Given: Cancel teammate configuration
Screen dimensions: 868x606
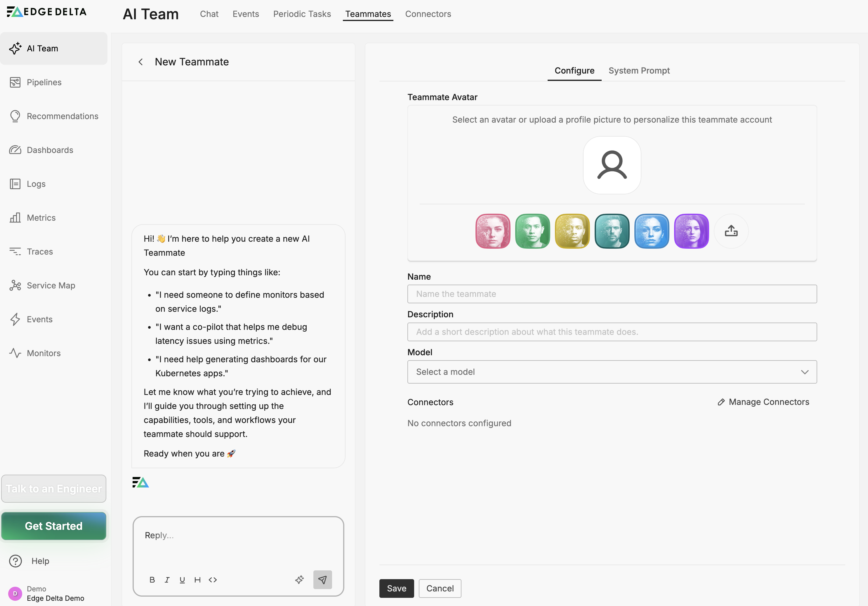Looking at the screenshot, I should (440, 588).
